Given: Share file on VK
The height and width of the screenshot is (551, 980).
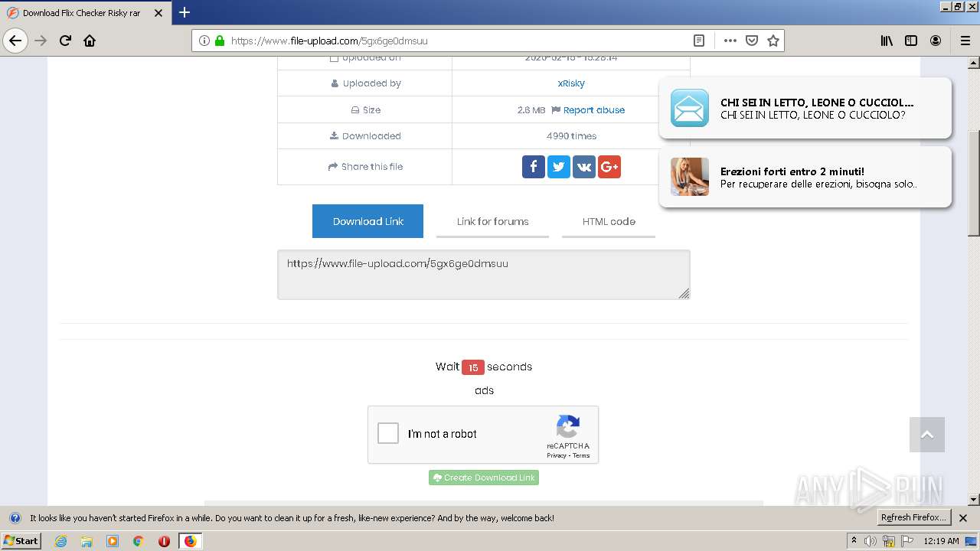Looking at the screenshot, I should [584, 166].
